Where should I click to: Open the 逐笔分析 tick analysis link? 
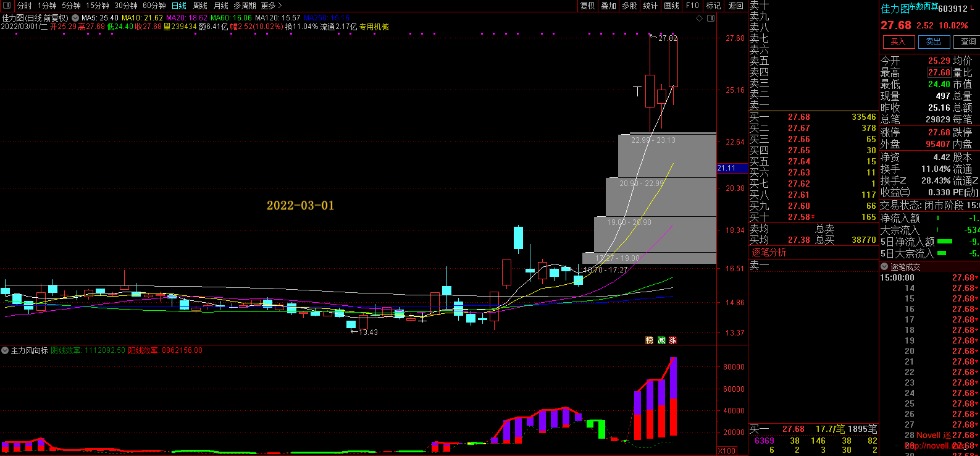769,252
